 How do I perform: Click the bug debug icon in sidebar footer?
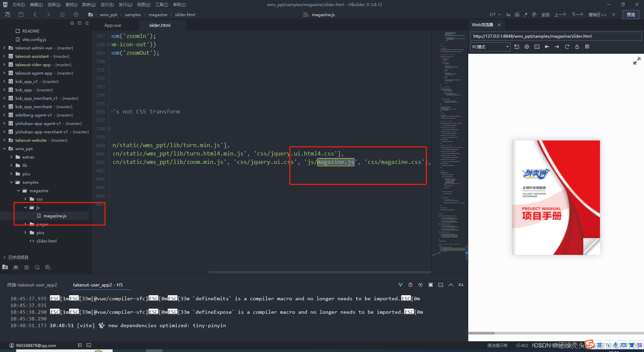(26, 267)
